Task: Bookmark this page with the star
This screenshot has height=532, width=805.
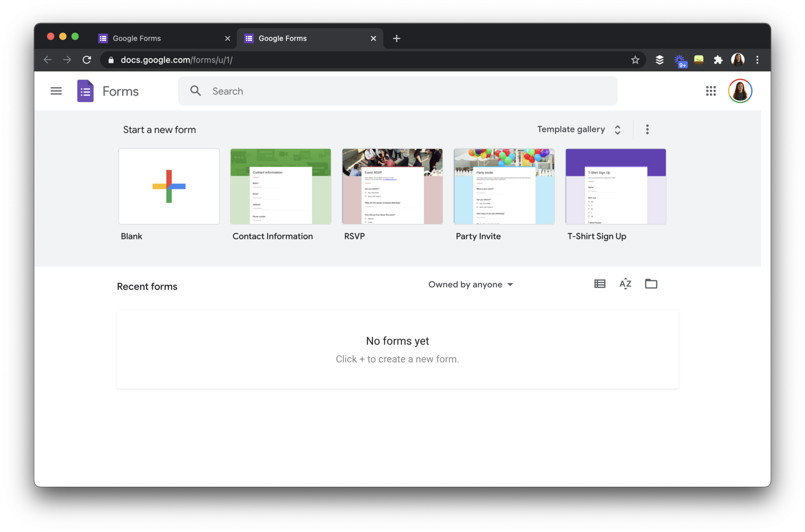Action: (635, 60)
